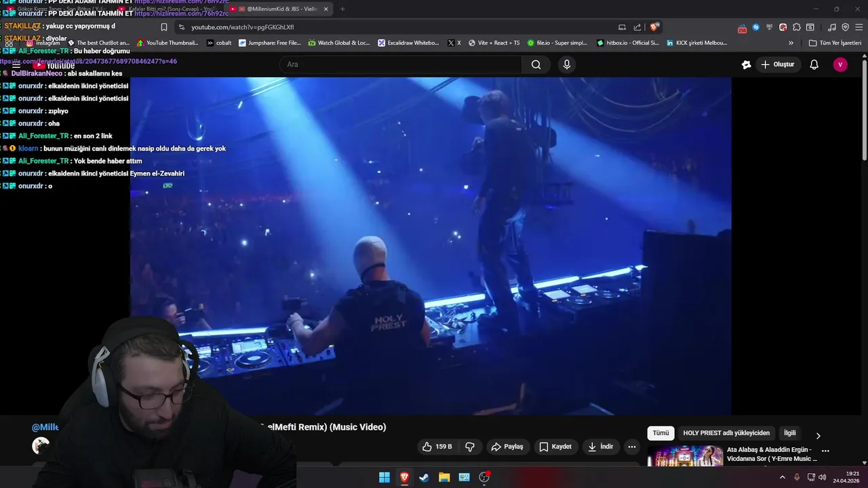Expand the hidden bookmarks overflow chevron
This screenshot has width=868, height=488.
[x=791, y=43]
